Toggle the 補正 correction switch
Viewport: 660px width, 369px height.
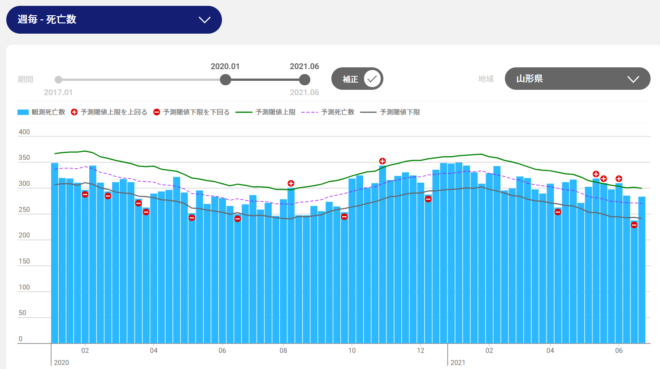tap(357, 79)
